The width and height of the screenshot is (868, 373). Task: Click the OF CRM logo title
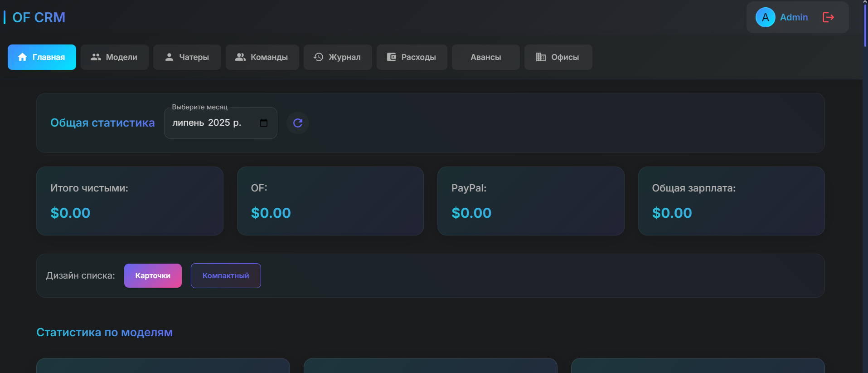click(x=39, y=17)
